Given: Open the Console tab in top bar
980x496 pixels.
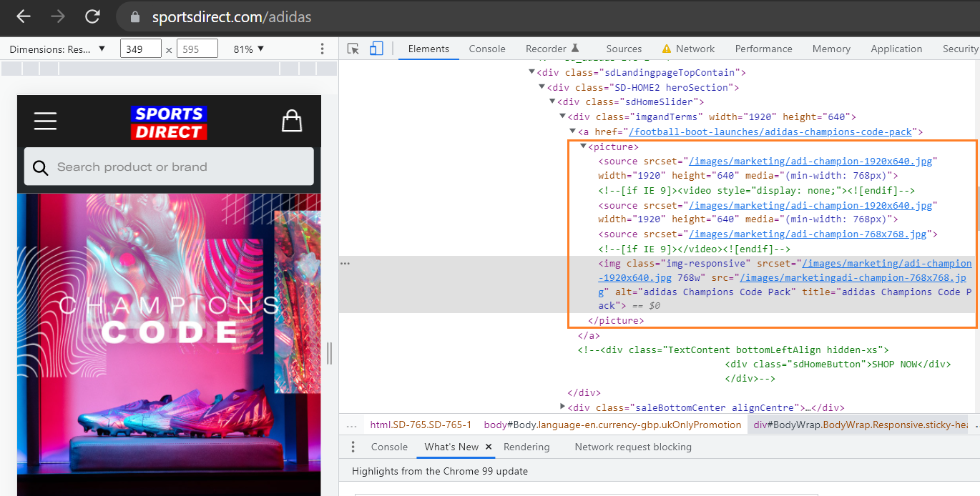Looking at the screenshot, I should pos(487,49).
